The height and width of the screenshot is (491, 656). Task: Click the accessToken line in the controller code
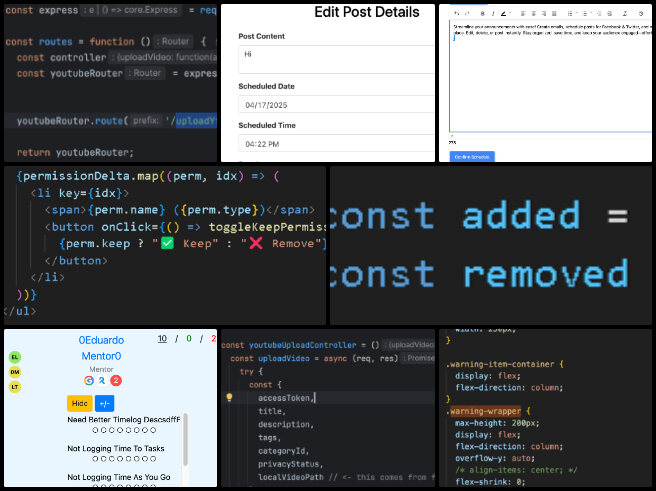286,398
